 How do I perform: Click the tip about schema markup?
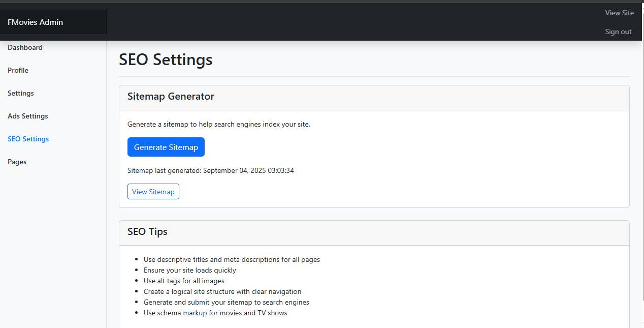215,313
